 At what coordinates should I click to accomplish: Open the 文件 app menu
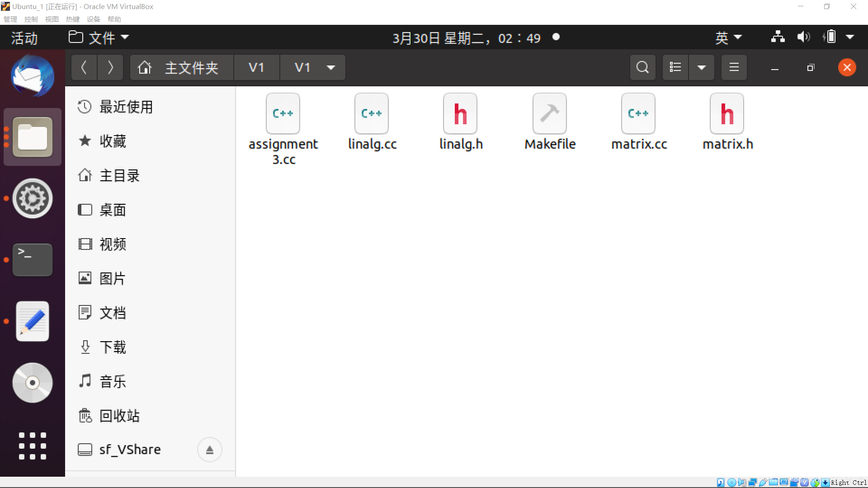(99, 38)
